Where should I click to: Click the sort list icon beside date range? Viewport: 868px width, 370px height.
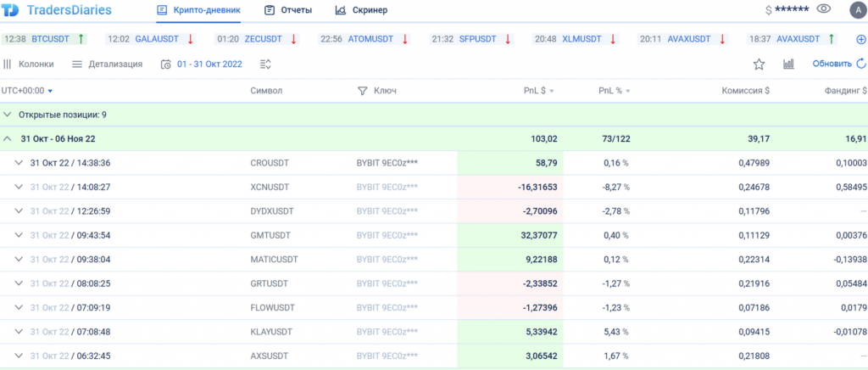click(x=266, y=64)
